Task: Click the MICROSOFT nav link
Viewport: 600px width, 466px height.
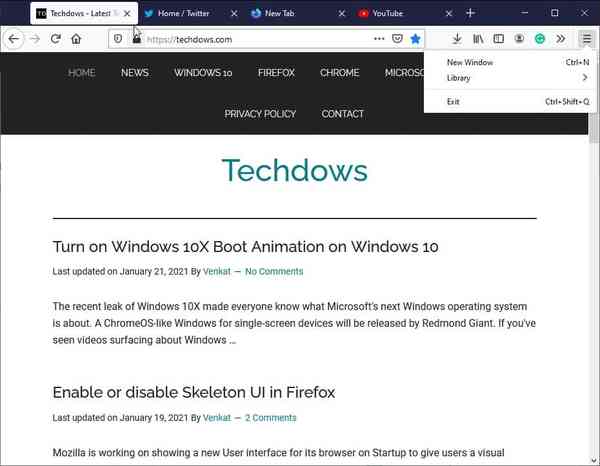Action: click(404, 73)
